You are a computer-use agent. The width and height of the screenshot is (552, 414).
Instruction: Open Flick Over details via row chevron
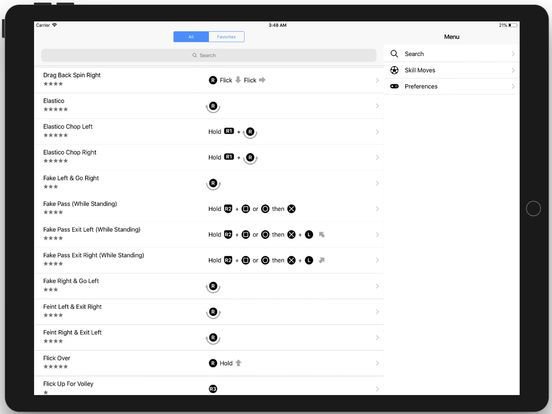[377, 363]
